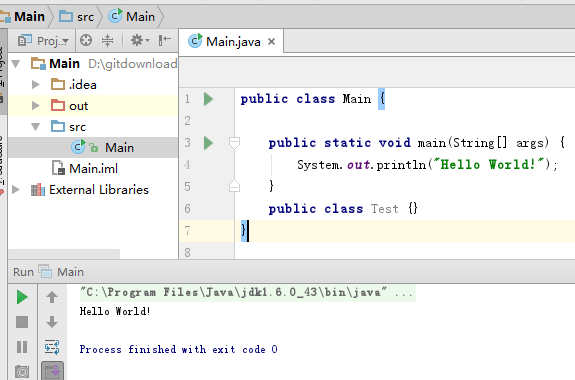Click the Test class name in code
This screenshot has width=575, height=380.
[x=384, y=209]
